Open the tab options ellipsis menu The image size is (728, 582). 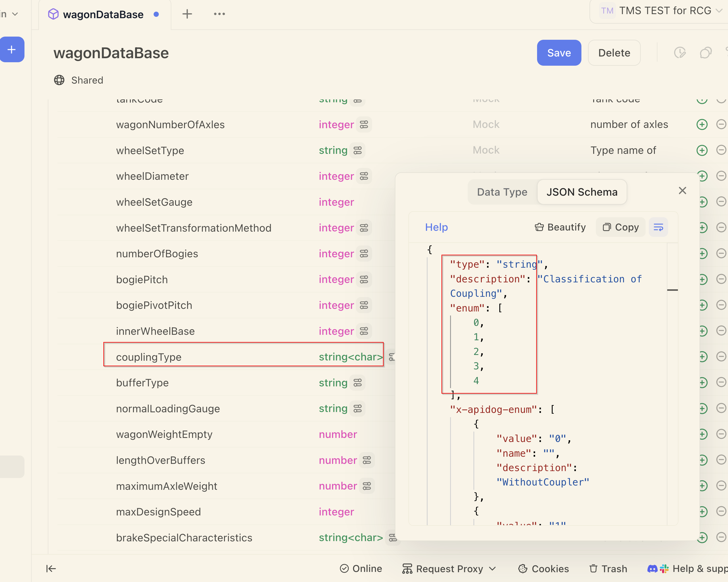coord(219,14)
